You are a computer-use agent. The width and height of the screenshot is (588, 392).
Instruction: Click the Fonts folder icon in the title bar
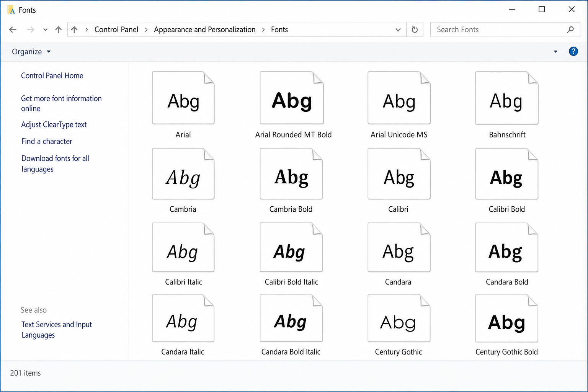11,10
